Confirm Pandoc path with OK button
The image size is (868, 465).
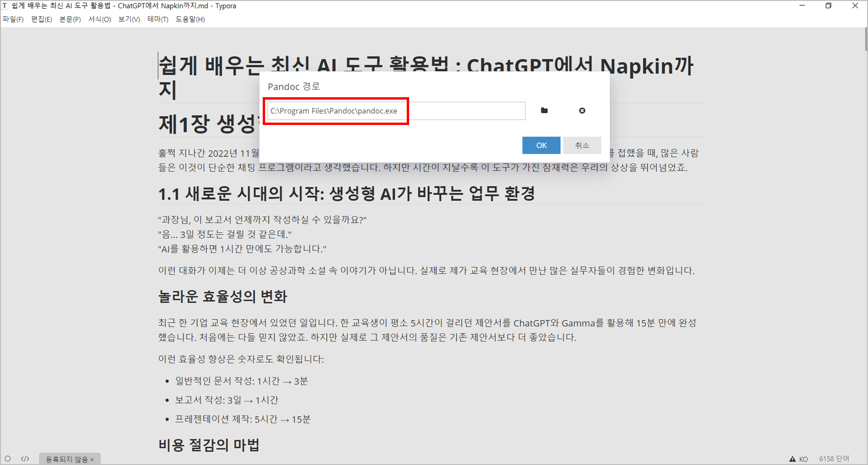pos(541,146)
